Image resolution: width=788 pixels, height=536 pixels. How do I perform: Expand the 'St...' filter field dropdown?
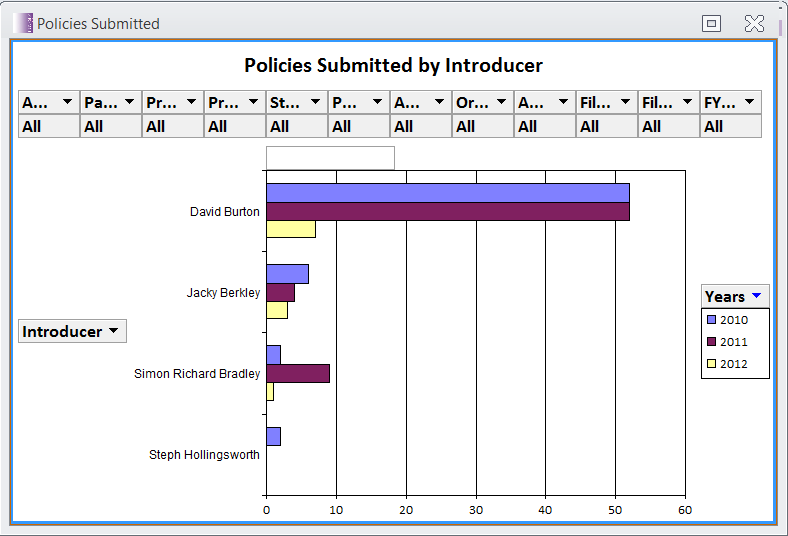point(315,102)
